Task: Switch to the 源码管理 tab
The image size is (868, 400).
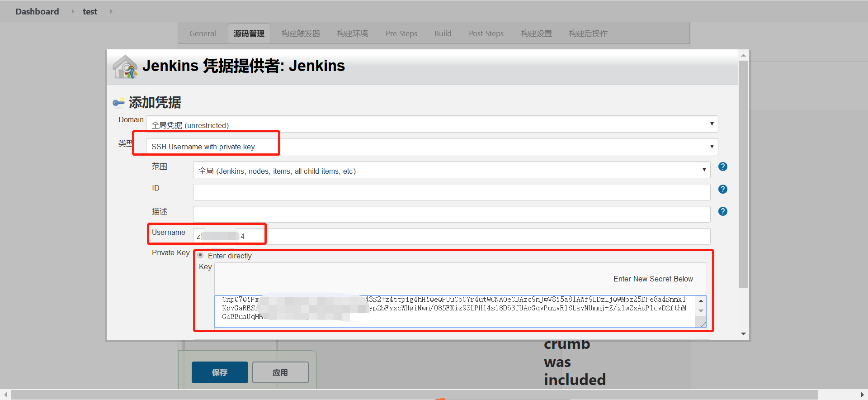Action: (249, 33)
